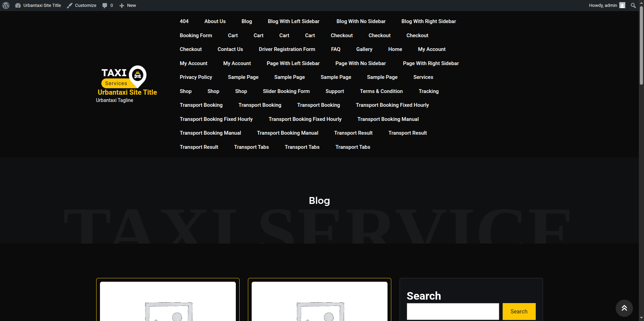The width and height of the screenshot is (644, 321).
Task: Click the scroll-to-top double chevron button
Action: (x=624, y=308)
